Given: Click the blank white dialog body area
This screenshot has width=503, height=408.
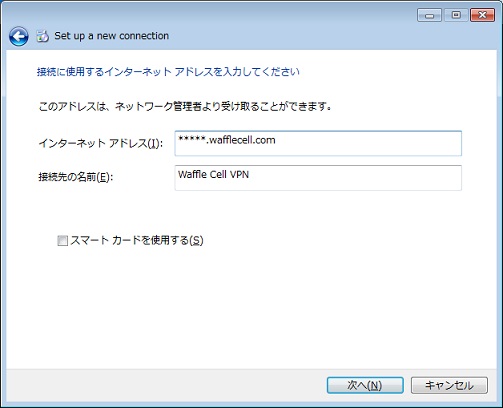Looking at the screenshot, I should tap(251, 300).
